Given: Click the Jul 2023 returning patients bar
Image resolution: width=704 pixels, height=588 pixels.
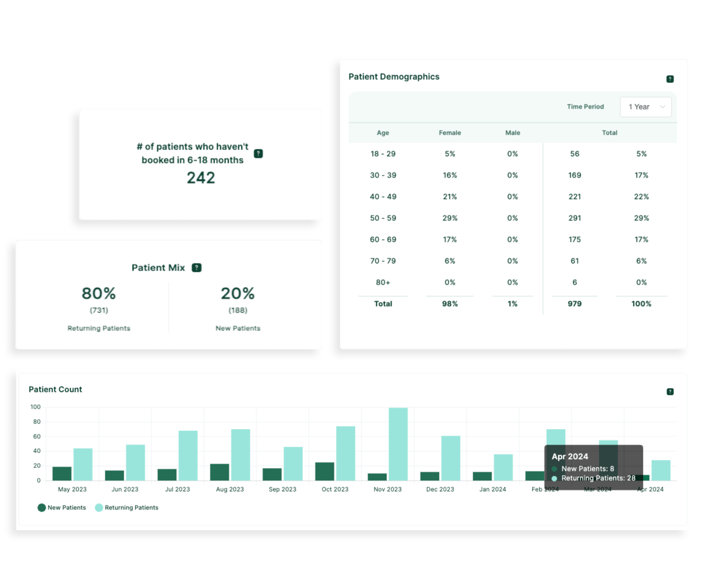Looking at the screenshot, I should (188, 456).
